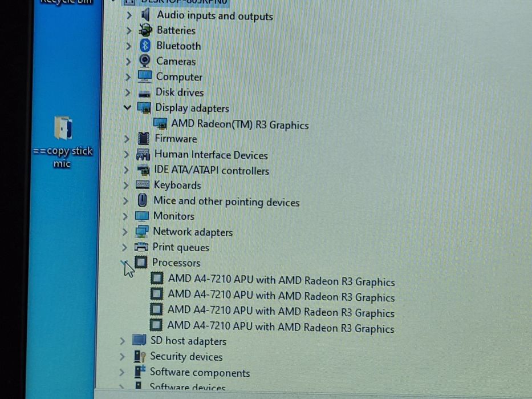Click the Print queues printer icon
The image size is (532, 399).
tap(141, 247)
